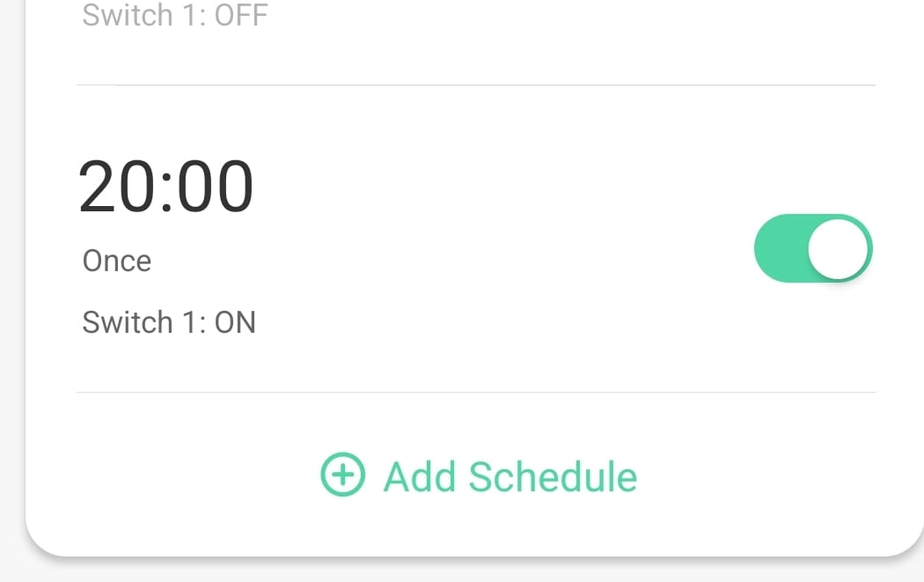Click the Switch 1: OFF label

click(174, 15)
